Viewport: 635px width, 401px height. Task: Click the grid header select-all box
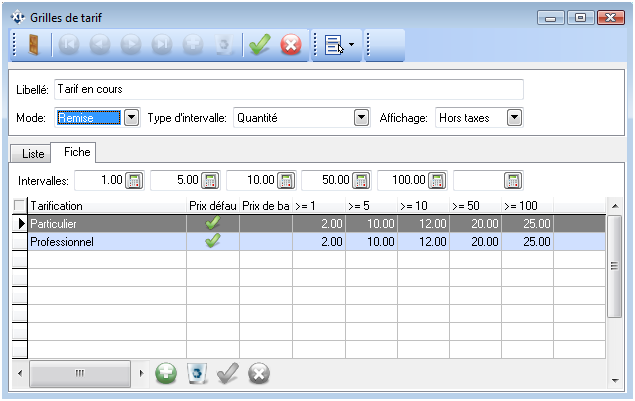[x=19, y=206]
